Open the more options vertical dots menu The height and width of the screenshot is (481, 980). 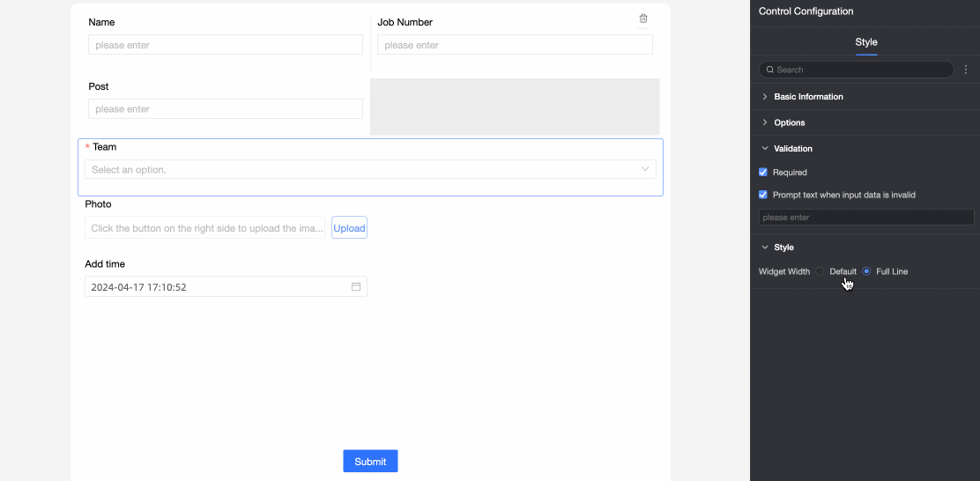[966, 70]
